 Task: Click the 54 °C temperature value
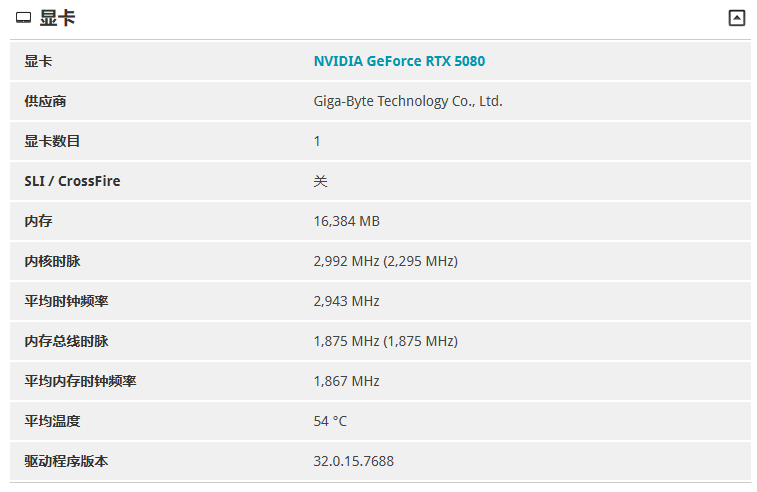click(x=330, y=421)
